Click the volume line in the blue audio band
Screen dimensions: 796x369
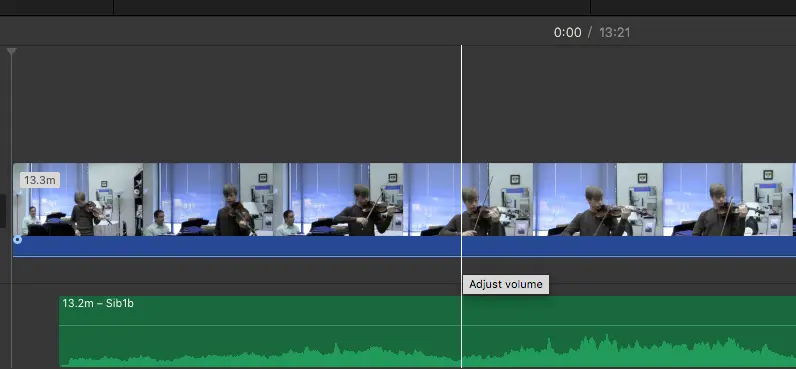(404, 256)
